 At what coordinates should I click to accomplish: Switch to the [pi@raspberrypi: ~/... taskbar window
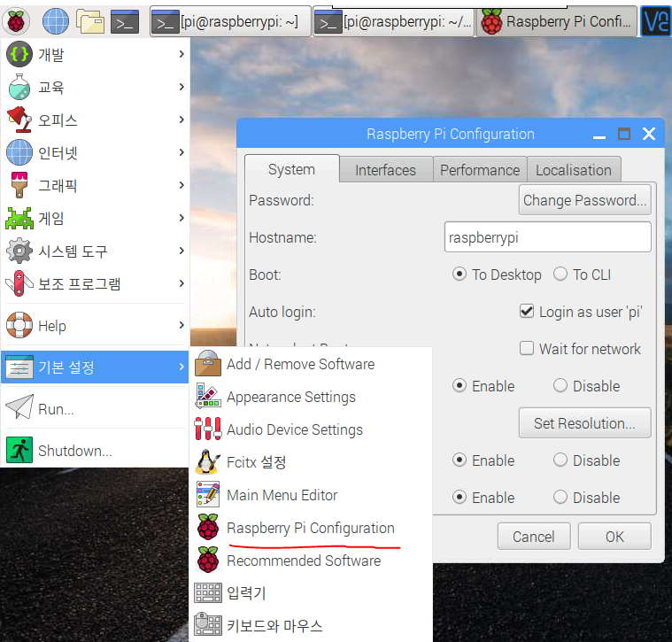pyautogui.click(x=393, y=21)
